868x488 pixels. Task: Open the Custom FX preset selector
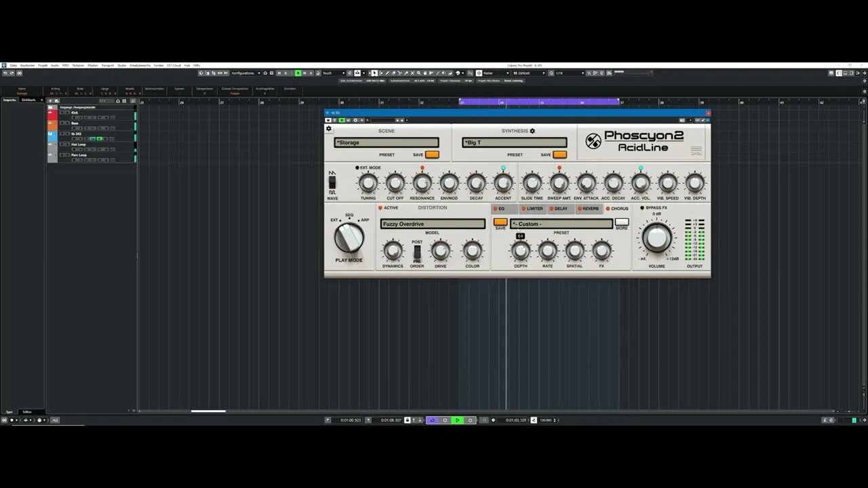[x=561, y=224]
